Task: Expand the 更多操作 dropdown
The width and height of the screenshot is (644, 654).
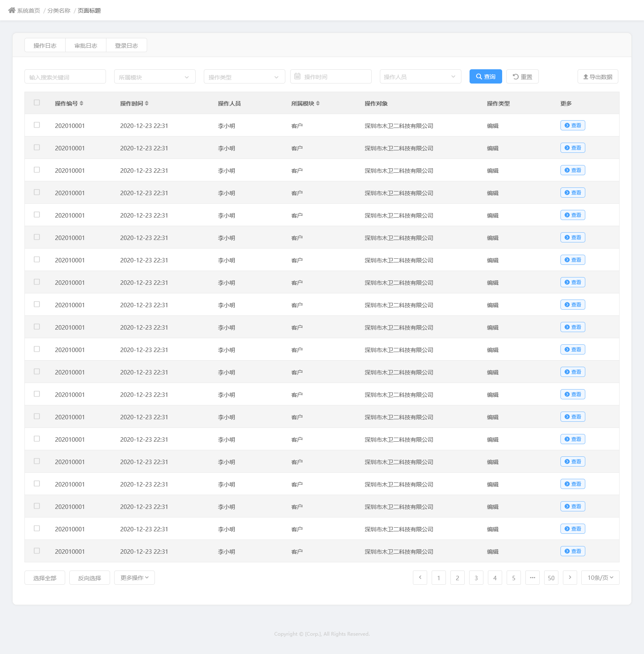Action: (x=135, y=577)
